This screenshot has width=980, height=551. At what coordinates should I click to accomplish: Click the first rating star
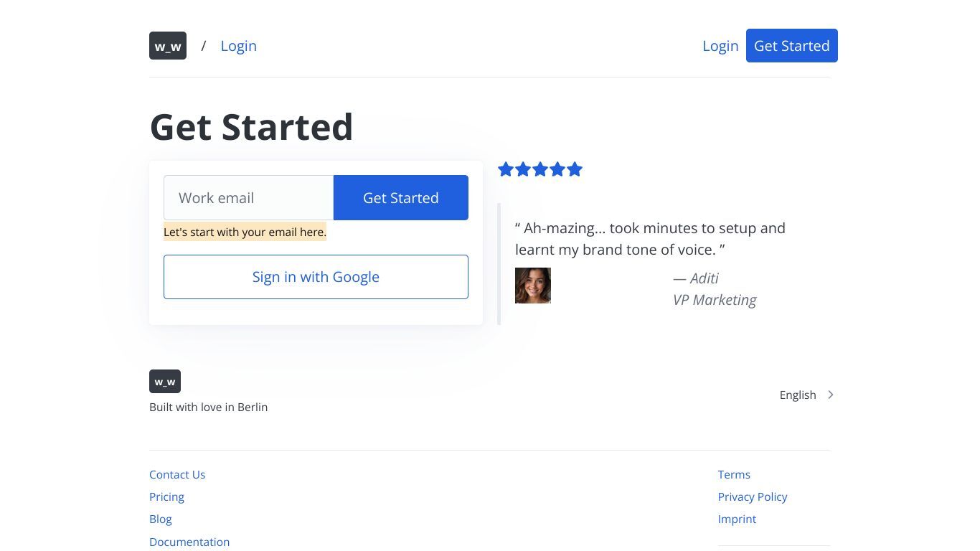[x=506, y=169]
